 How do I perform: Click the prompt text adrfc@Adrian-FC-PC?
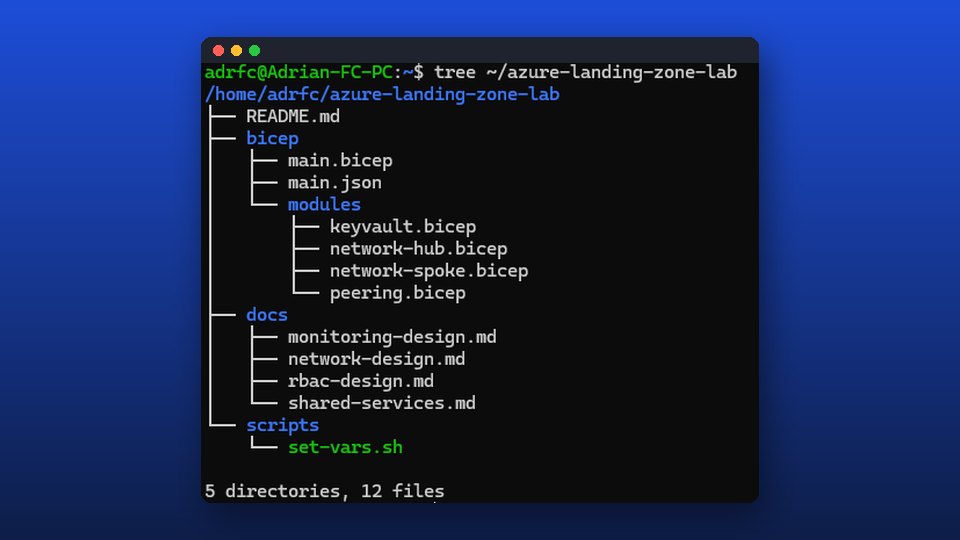pyautogui.click(x=298, y=72)
